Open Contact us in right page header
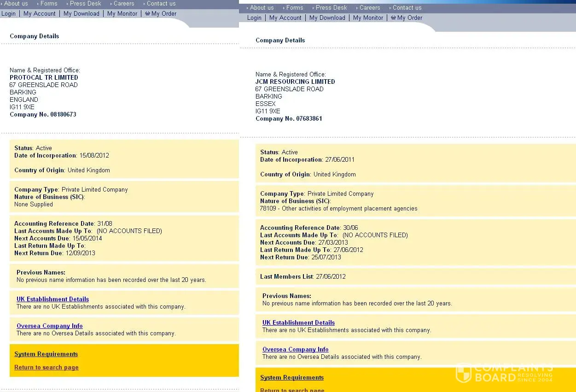This screenshot has width=576, height=392. pos(407,8)
